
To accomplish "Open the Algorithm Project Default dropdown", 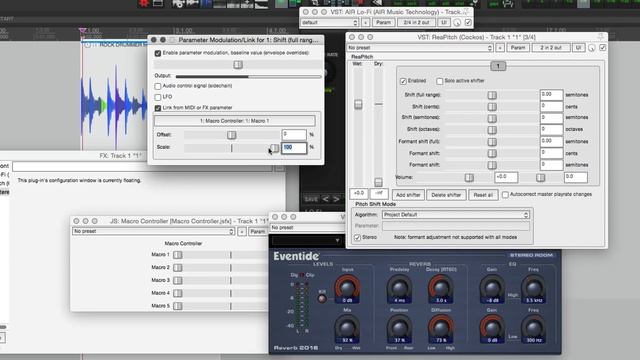I will click(456, 215).
